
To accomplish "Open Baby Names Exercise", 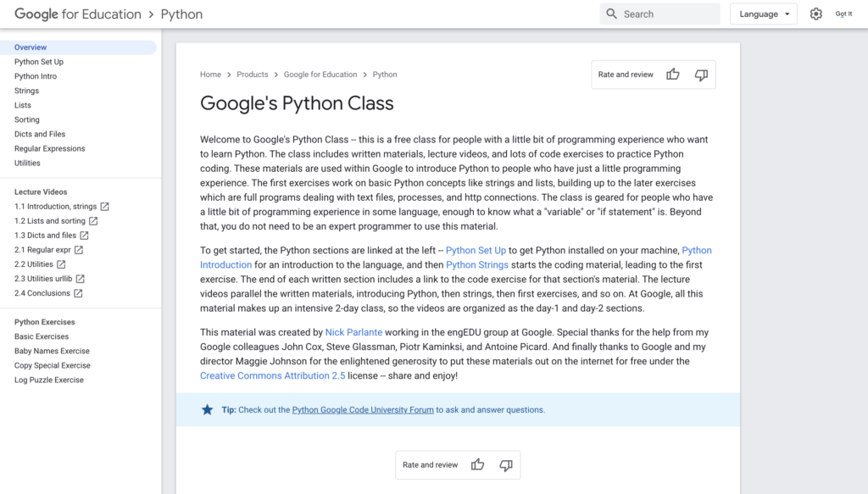I will pyautogui.click(x=52, y=351).
